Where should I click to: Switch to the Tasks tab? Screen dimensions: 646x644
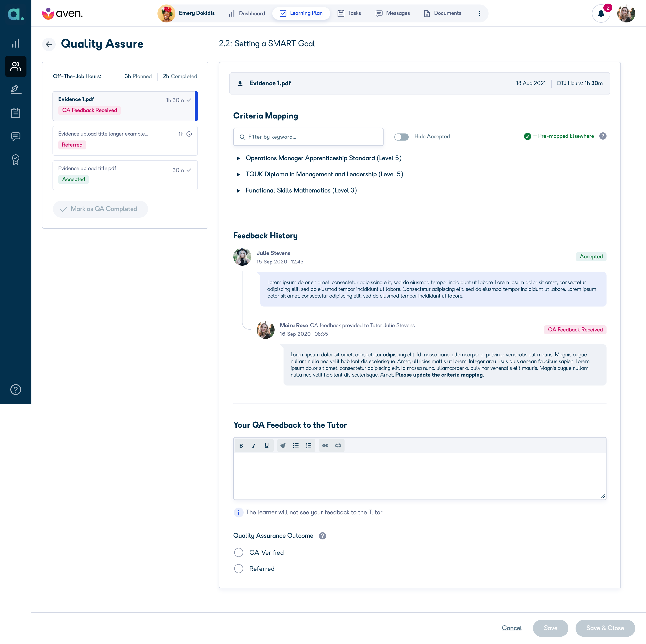[x=349, y=13]
